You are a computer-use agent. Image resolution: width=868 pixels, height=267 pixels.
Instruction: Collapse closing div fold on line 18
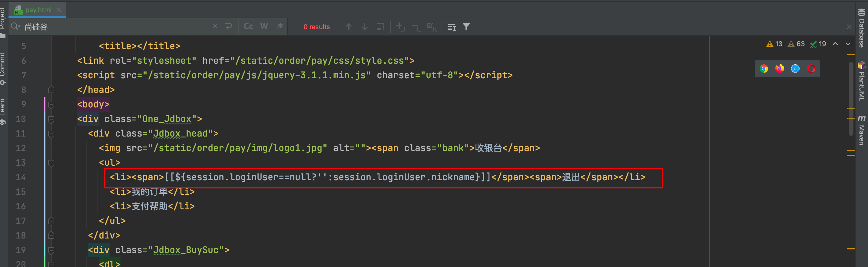51,235
